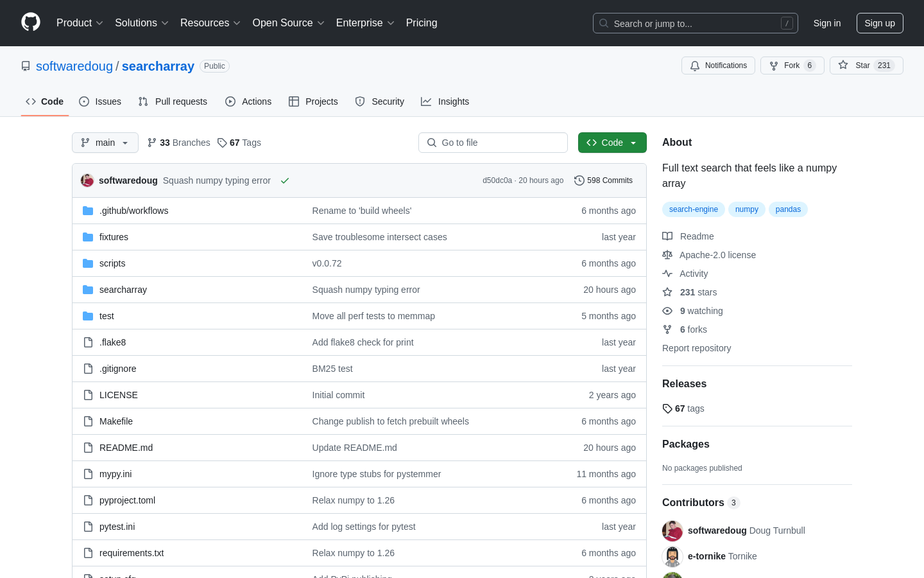The image size is (924, 578).
Task: Click the searcharray folder icon
Action: pyautogui.click(x=88, y=290)
